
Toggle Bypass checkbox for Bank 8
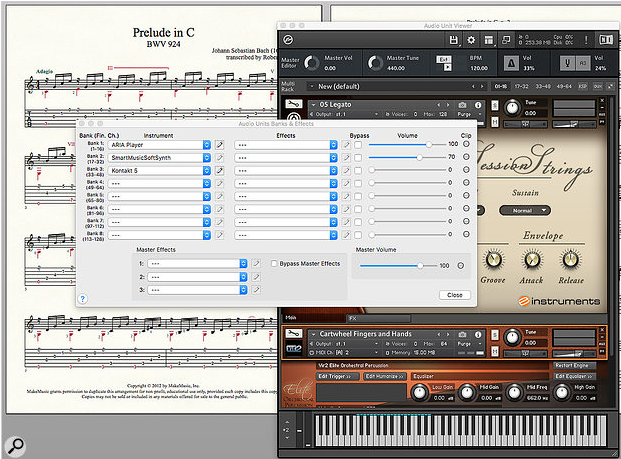tap(358, 235)
